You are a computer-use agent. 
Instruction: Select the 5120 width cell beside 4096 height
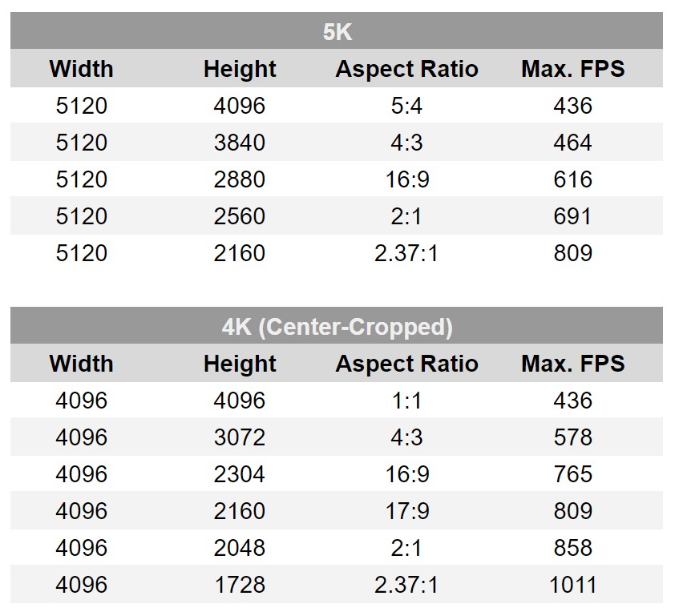[81, 106]
